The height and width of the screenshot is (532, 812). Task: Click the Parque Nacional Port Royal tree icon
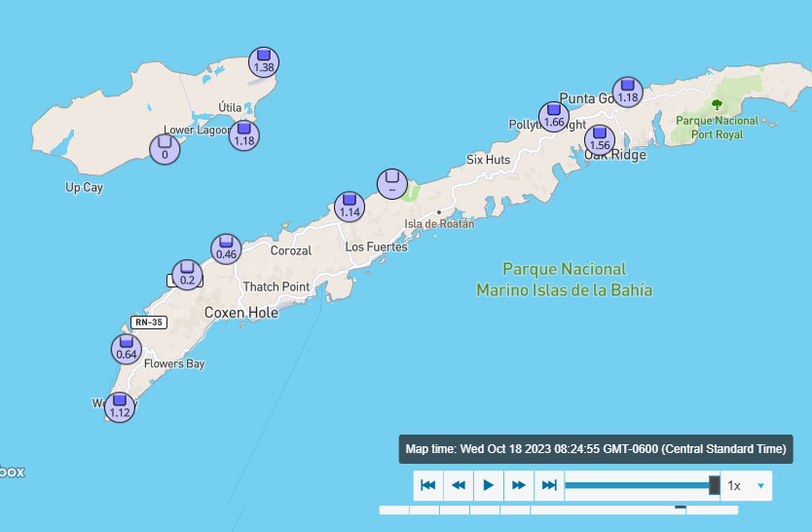click(718, 104)
